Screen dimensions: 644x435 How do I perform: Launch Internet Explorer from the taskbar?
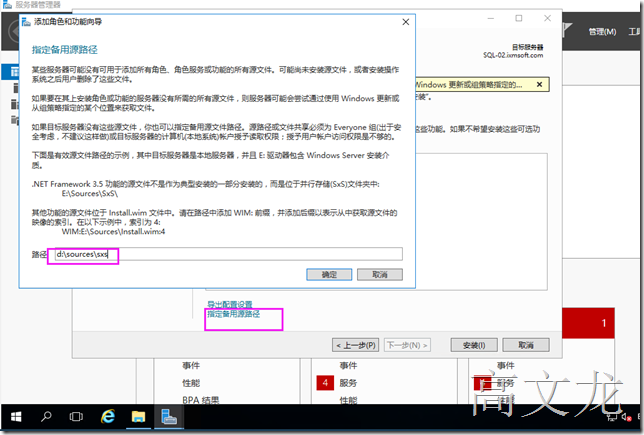pyautogui.click(x=108, y=417)
